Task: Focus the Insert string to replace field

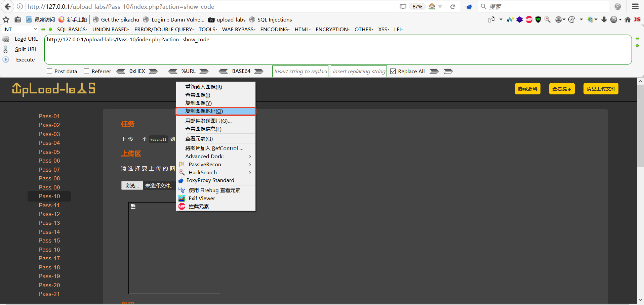Action: point(300,71)
